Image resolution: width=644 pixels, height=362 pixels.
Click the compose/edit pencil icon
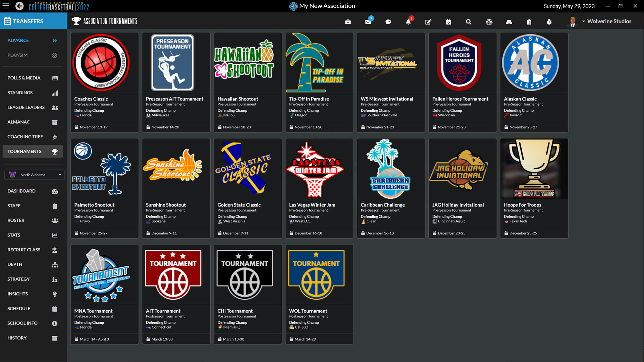[428, 21]
